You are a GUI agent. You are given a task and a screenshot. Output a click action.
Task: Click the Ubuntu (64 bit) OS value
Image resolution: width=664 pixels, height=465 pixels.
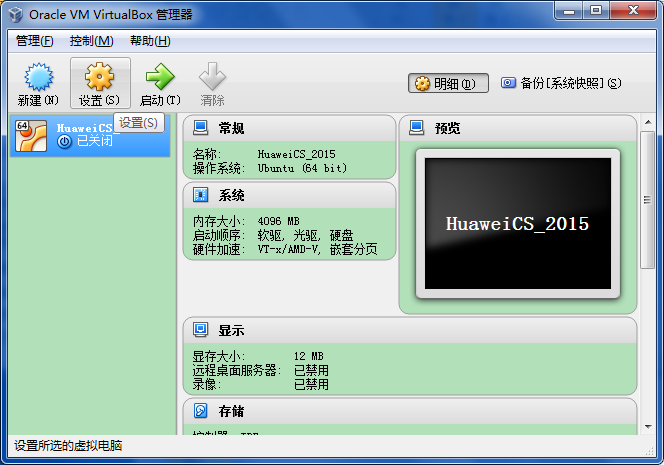(x=302, y=168)
